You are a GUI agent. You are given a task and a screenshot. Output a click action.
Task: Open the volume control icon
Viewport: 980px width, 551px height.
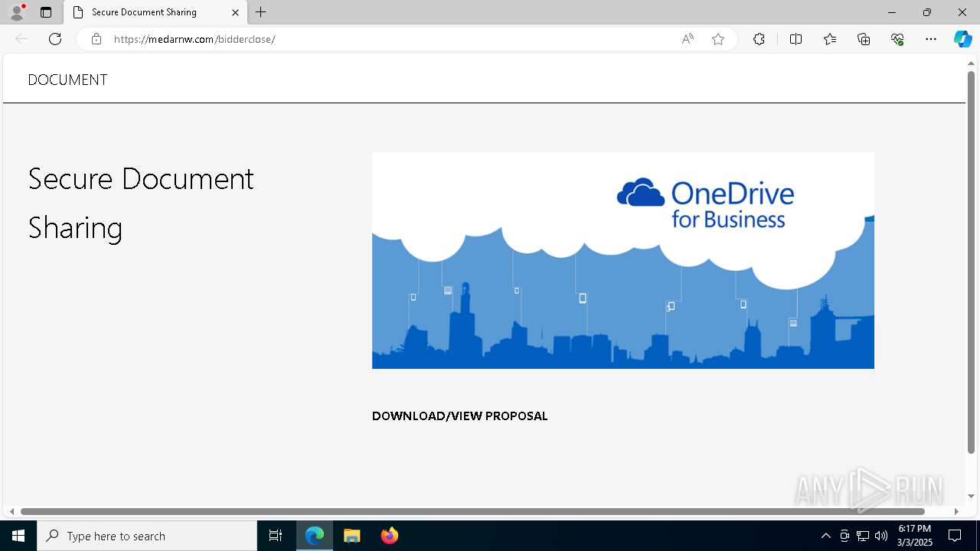click(881, 536)
